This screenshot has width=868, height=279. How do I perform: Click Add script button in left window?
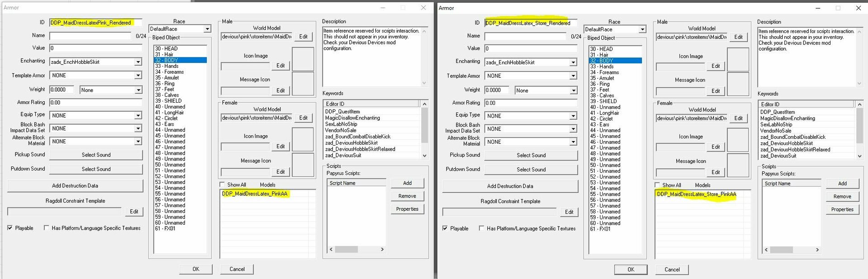click(x=407, y=183)
